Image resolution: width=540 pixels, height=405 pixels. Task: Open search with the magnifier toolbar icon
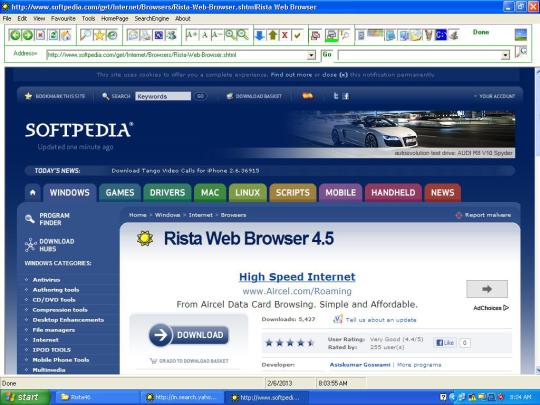tap(85, 35)
